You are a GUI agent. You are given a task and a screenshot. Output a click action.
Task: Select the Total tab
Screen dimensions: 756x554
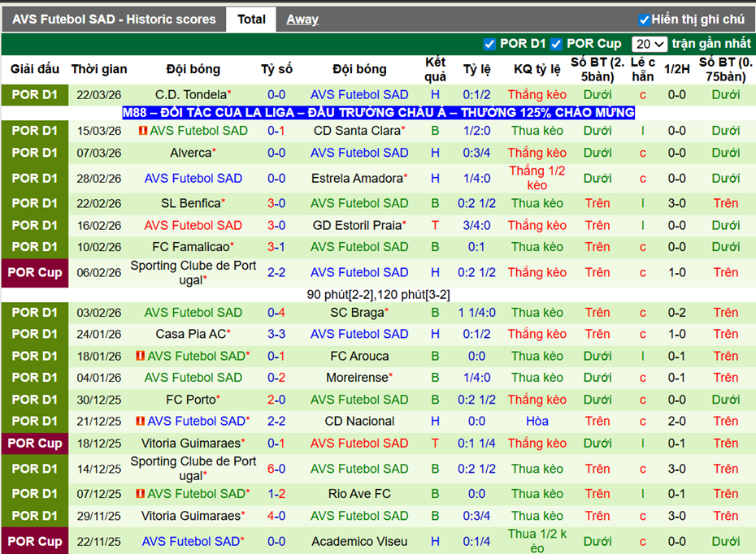click(x=251, y=19)
